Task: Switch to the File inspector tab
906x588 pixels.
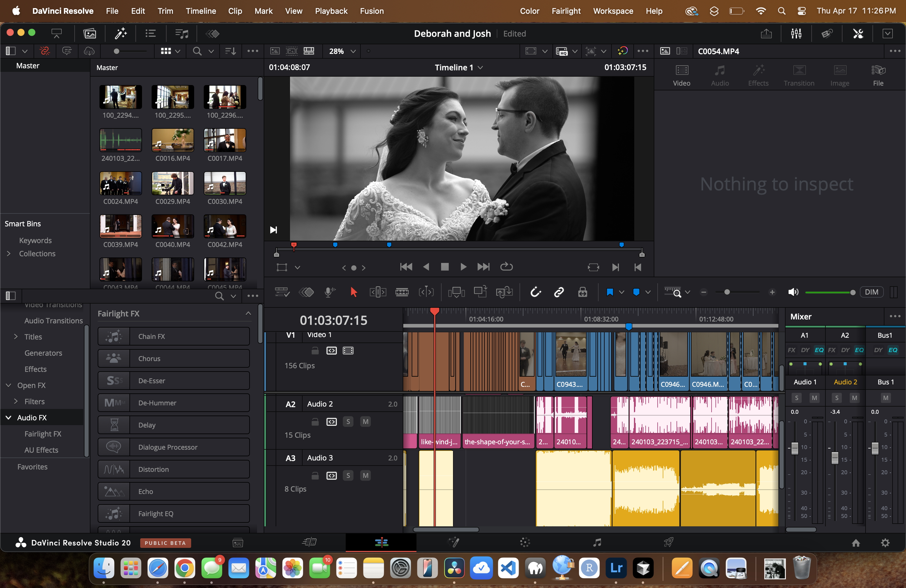Action: click(878, 76)
